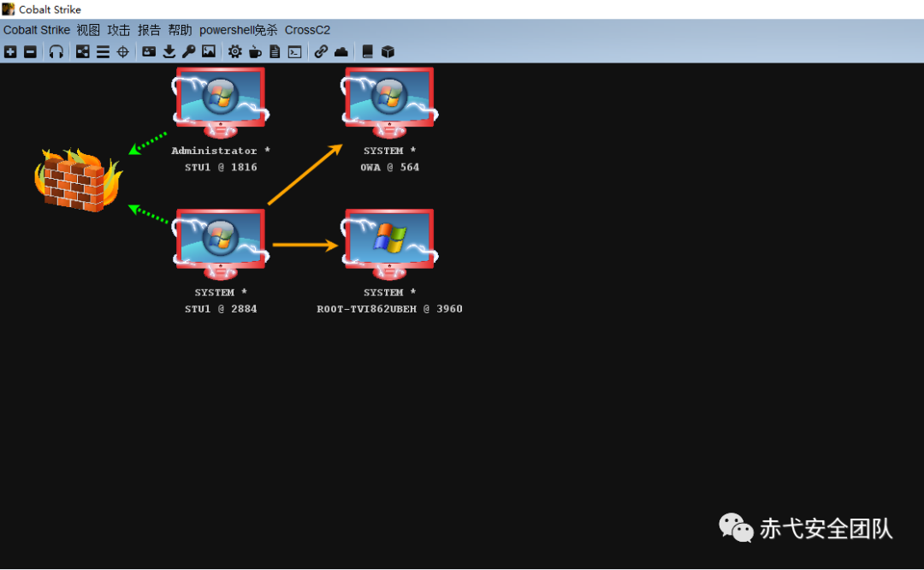Click the 'OWA @ 564' label text
924x570 pixels.
(x=389, y=168)
